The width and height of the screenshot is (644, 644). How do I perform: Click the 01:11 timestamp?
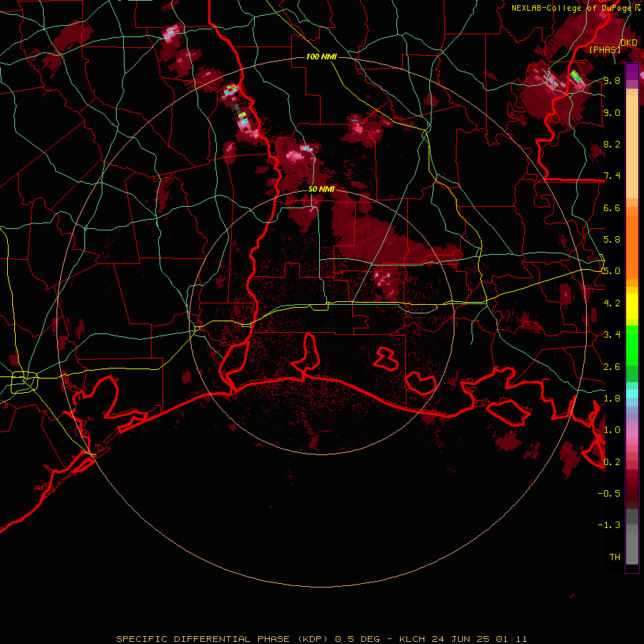click(x=512, y=639)
